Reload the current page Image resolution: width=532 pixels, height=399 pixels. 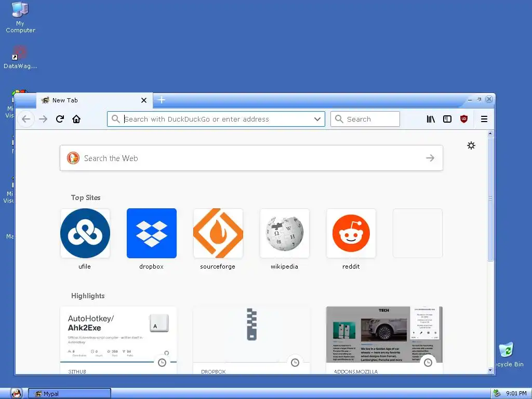(x=60, y=119)
